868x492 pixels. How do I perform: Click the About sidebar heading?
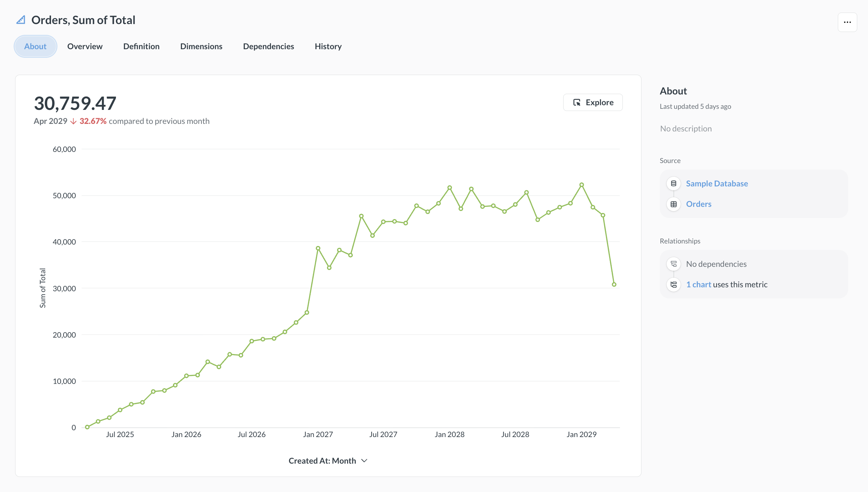tap(673, 91)
